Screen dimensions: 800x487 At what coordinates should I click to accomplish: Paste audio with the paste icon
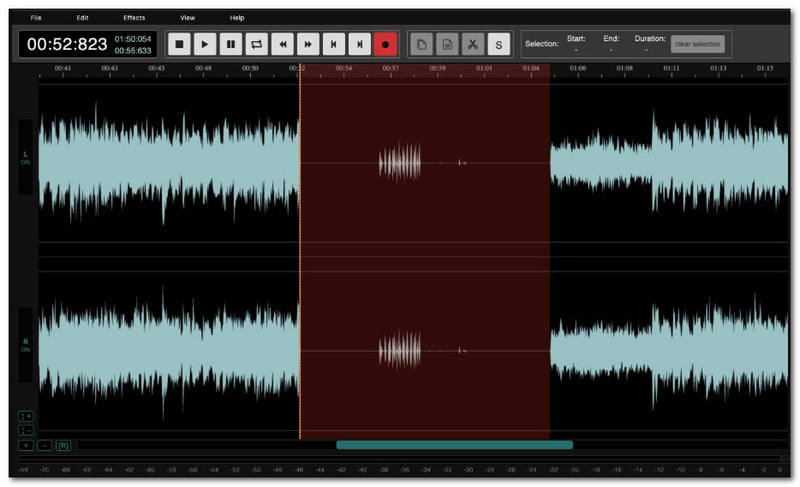click(447, 44)
